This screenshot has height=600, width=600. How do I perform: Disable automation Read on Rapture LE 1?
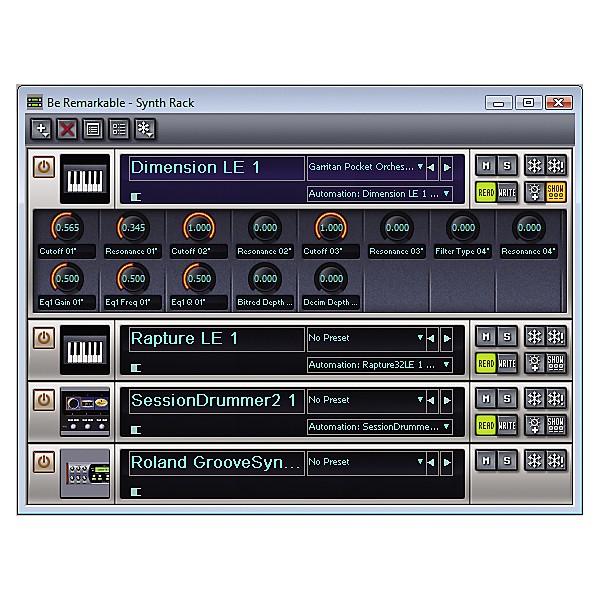tap(486, 363)
